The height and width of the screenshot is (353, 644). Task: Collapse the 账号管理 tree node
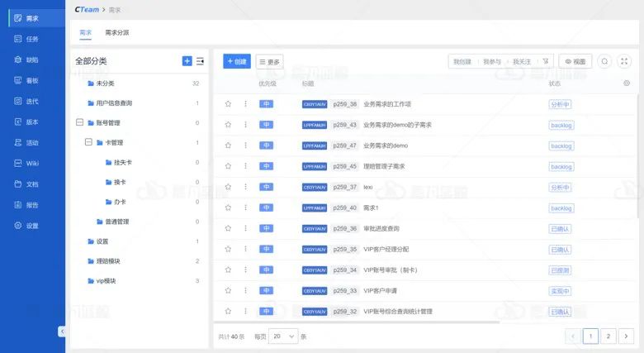tap(80, 122)
